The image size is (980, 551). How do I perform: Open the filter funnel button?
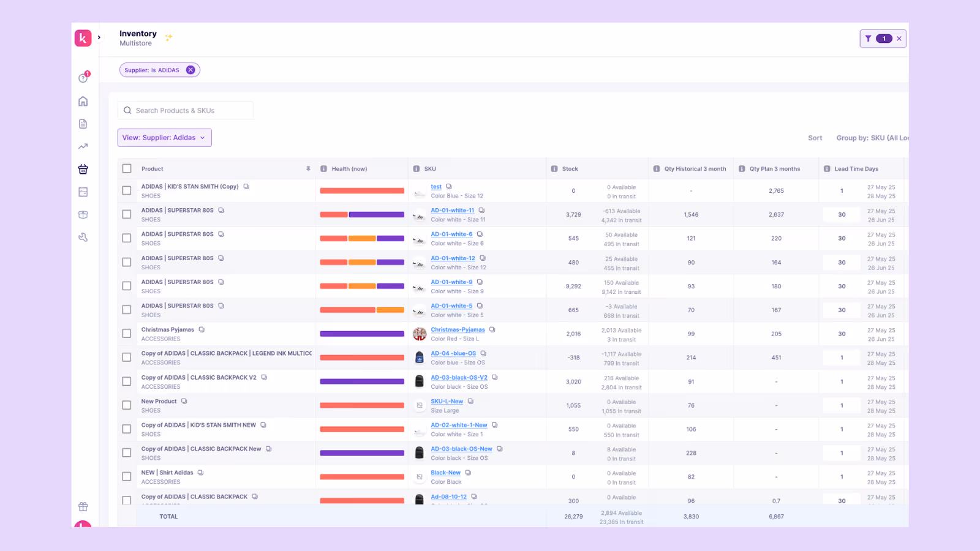[868, 39]
